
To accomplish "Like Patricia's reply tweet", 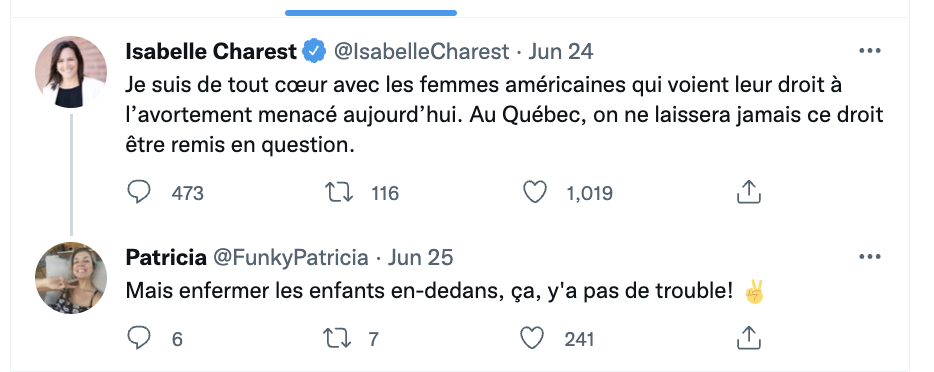I will point(532,338).
